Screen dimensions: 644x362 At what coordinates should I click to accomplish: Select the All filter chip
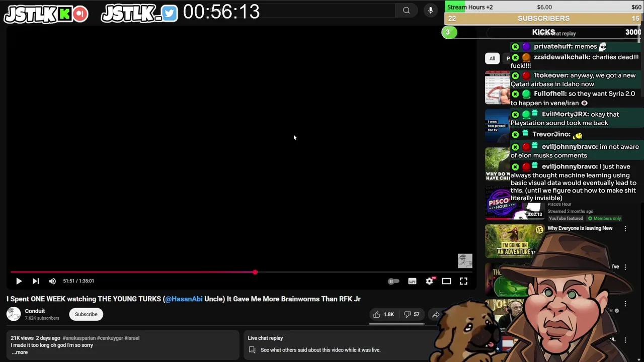[492, 58]
